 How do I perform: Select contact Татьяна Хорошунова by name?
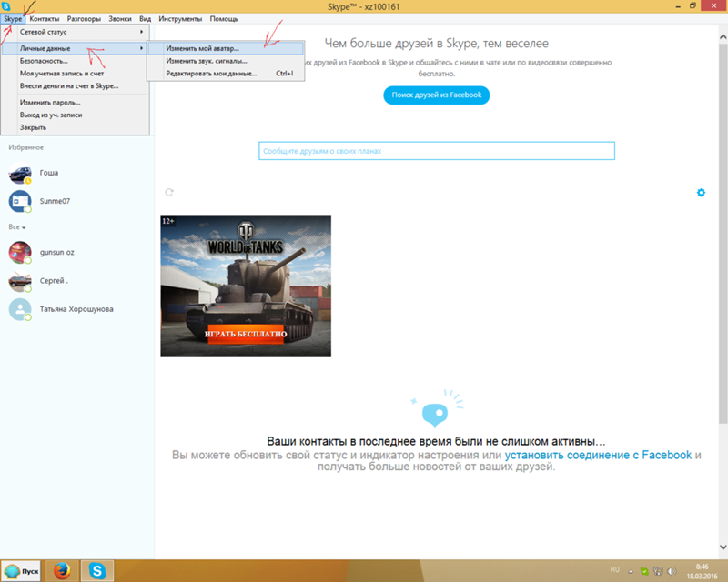(76, 308)
